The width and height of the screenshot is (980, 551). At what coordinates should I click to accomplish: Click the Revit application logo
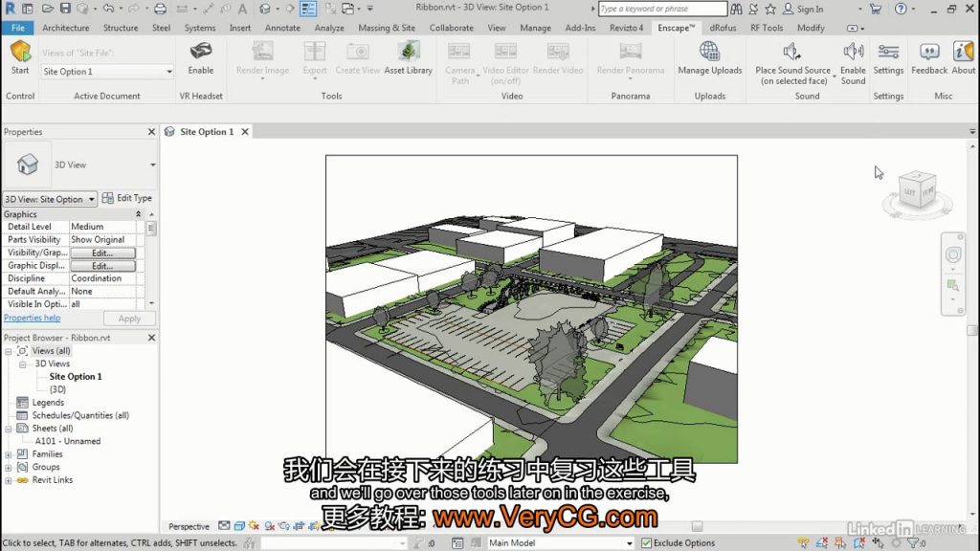coord(10,9)
